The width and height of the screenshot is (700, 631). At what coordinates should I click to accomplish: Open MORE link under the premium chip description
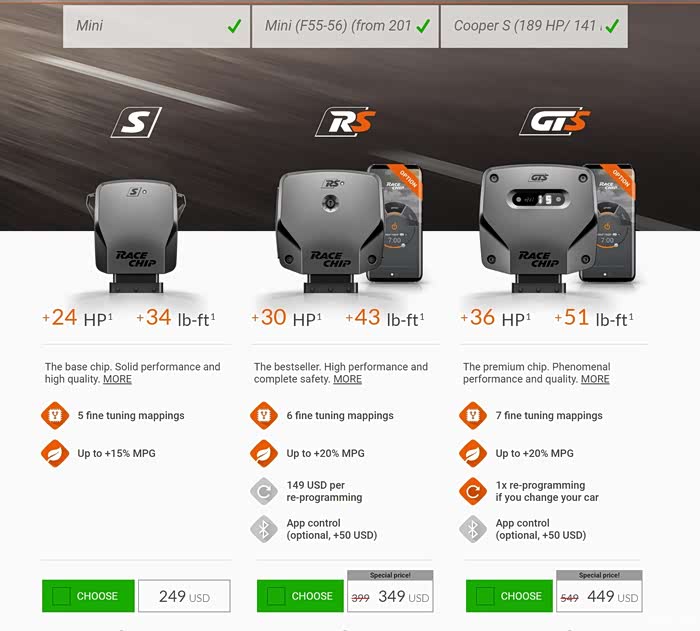point(595,379)
